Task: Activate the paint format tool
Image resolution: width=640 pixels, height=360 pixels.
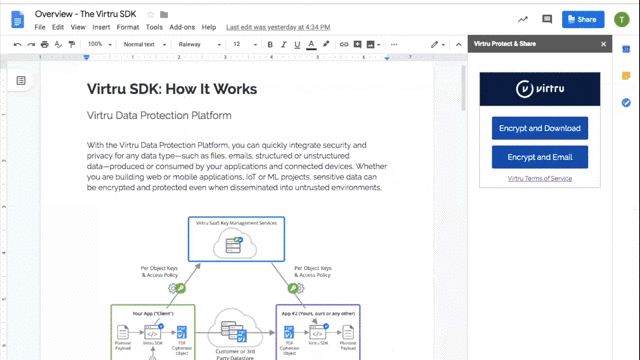Action: pos(72,44)
